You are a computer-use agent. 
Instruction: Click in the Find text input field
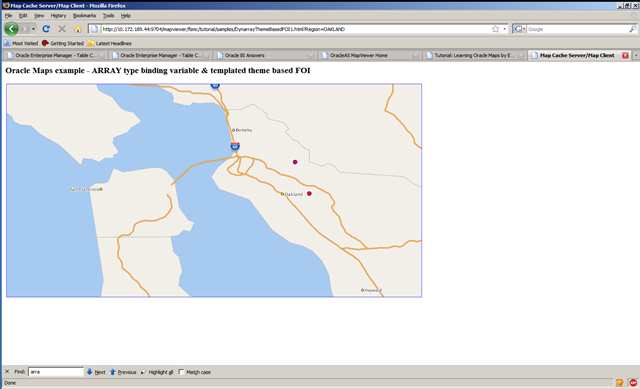coord(56,372)
